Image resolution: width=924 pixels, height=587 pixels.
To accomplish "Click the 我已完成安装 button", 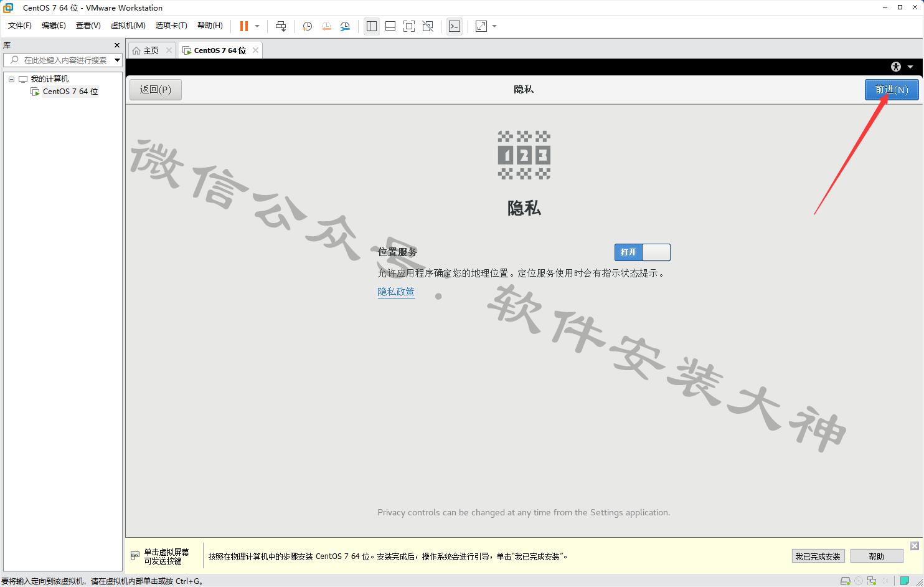I will pyautogui.click(x=818, y=556).
